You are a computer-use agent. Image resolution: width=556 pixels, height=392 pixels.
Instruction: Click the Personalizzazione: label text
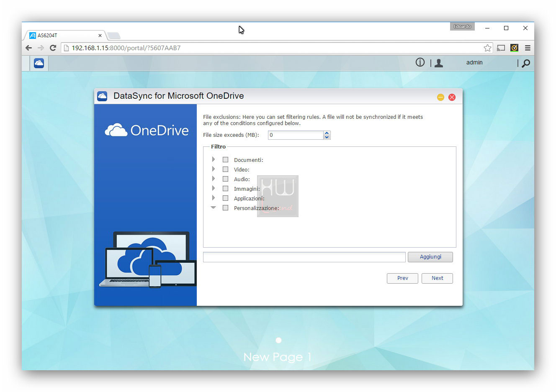[x=256, y=208]
